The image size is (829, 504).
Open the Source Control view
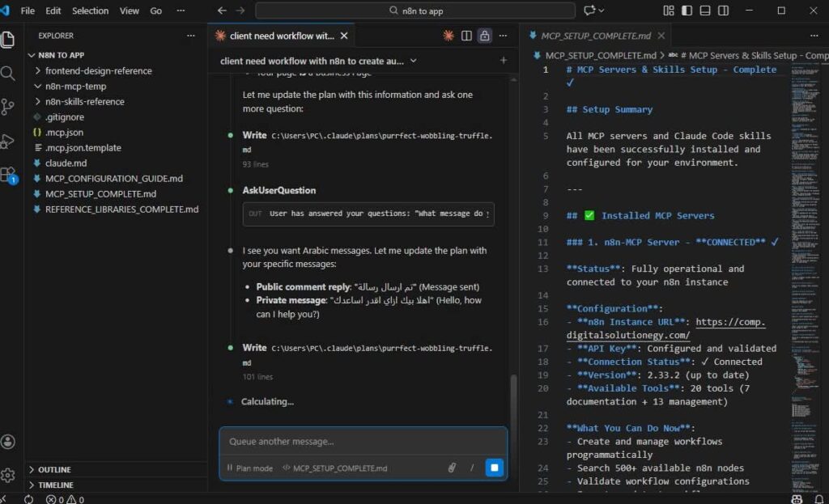[x=9, y=107]
